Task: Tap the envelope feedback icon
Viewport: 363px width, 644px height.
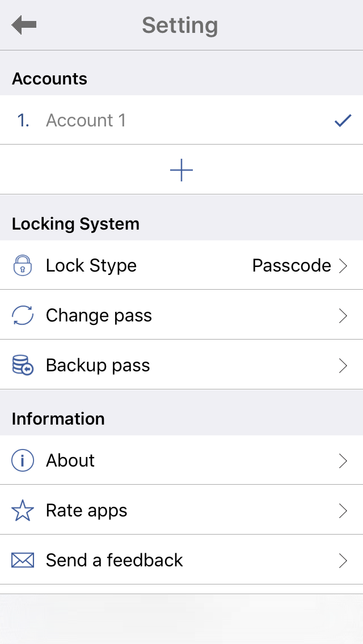Action: point(23,560)
